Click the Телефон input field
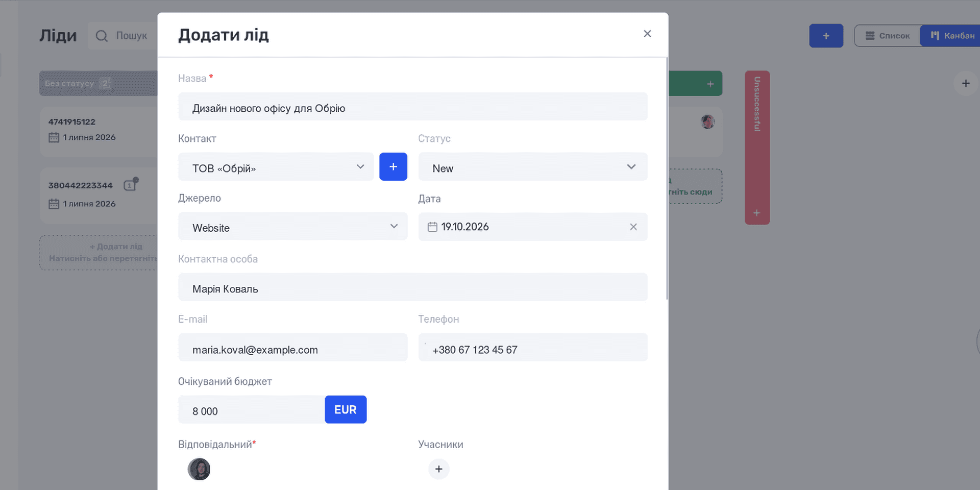The height and width of the screenshot is (490, 980). pos(533,347)
